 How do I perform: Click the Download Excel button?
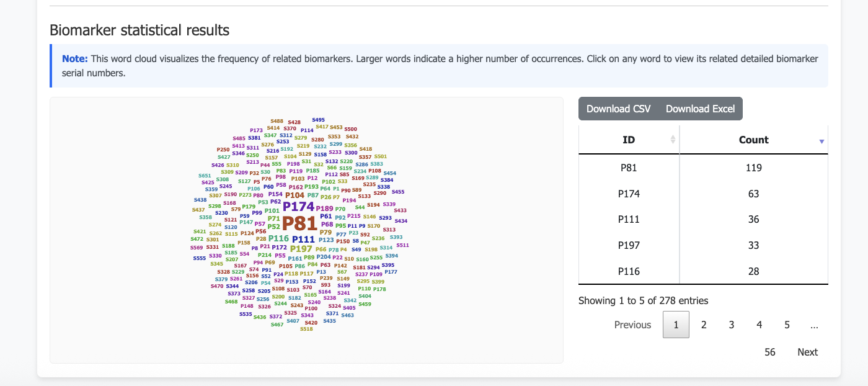pyautogui.click(x=701, y=109)
